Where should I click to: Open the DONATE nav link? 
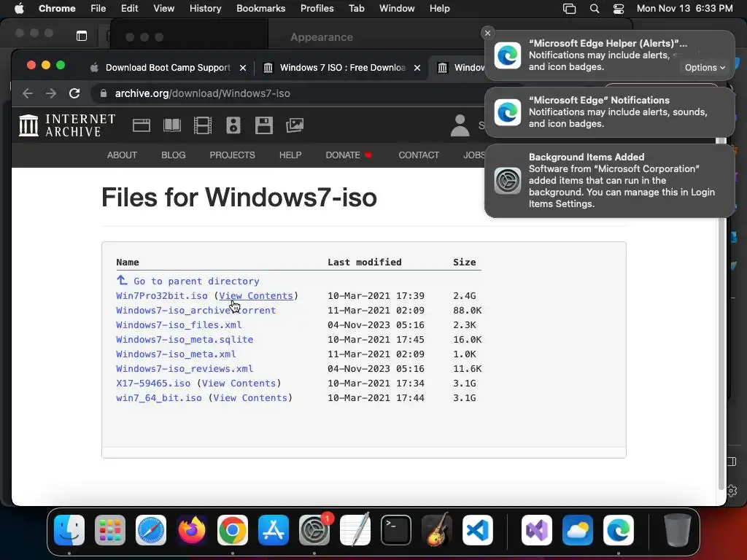point(348,155)
